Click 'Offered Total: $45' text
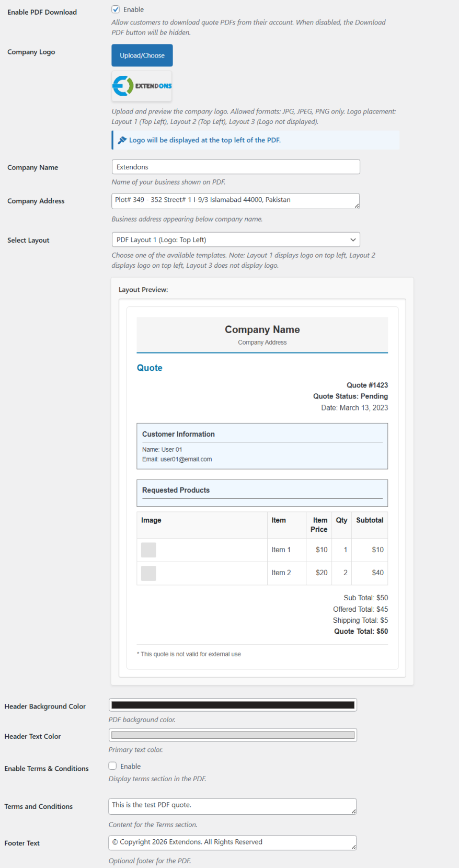This screenshot has height=868, width=459. tap(361, 609)
